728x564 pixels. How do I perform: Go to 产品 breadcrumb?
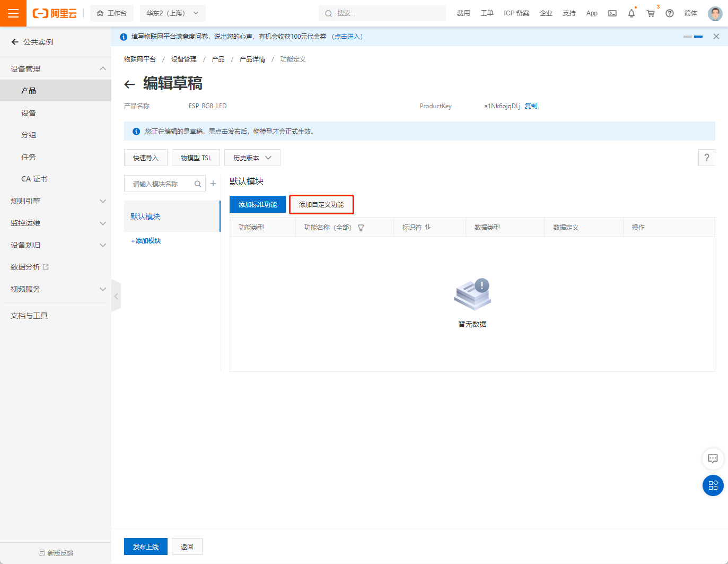tap(218, 59)
